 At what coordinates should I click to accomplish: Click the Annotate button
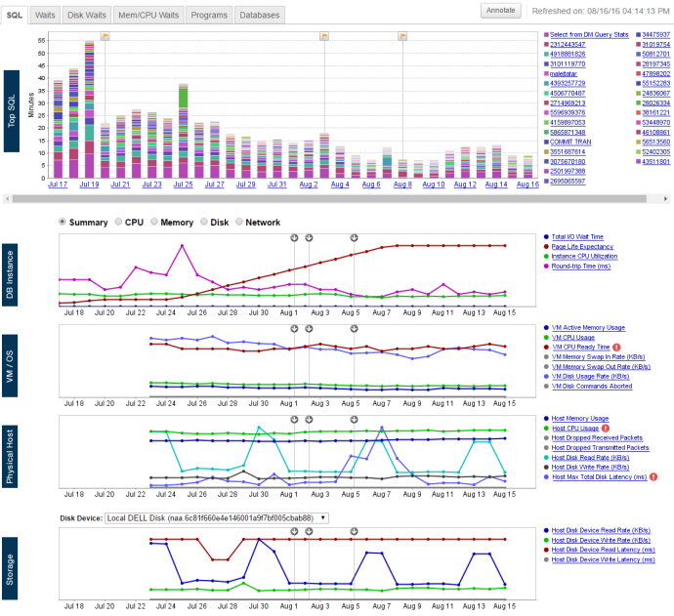[502, 10]
